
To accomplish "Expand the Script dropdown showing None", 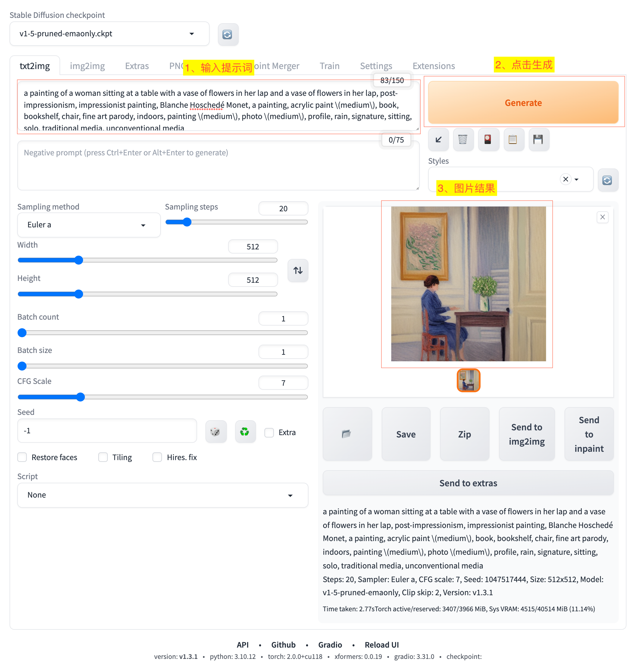I will tap(162, 495).
